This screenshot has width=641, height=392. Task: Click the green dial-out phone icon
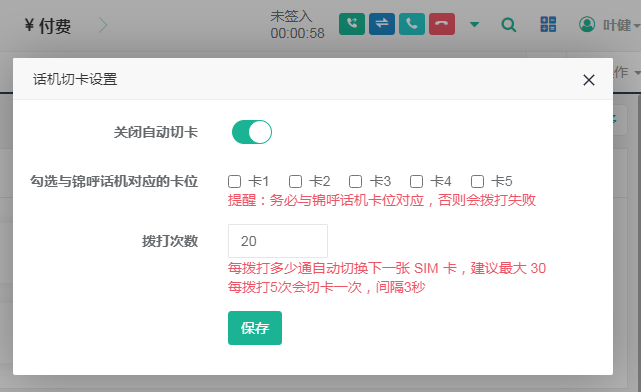click(x=352, y=24)
